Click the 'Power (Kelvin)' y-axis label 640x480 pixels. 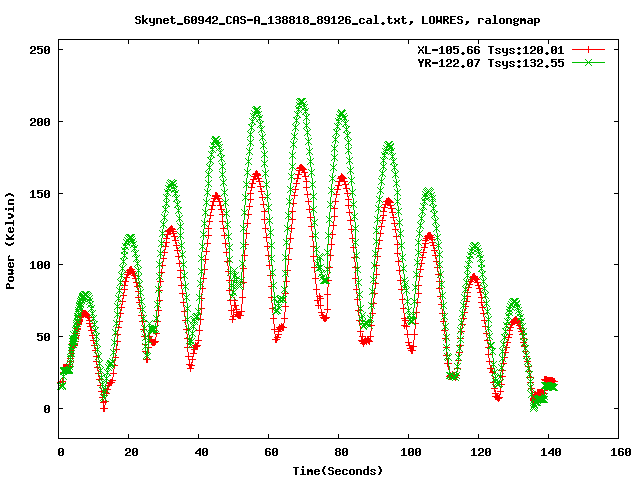pos(10,241)
